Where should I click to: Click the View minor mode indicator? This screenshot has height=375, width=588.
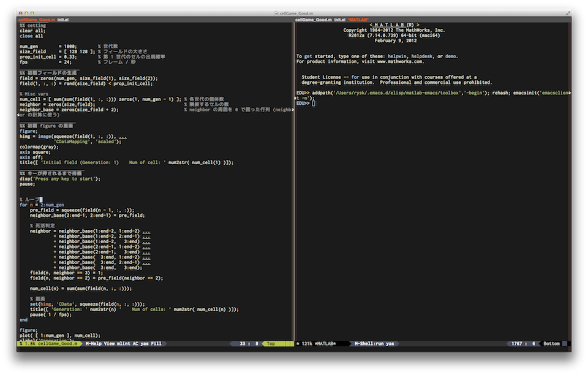click(109, 344)
